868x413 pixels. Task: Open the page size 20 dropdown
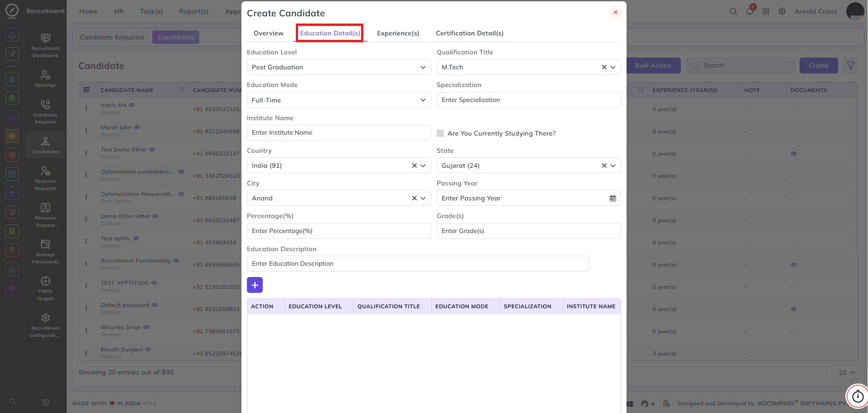[x=845, y=373]
